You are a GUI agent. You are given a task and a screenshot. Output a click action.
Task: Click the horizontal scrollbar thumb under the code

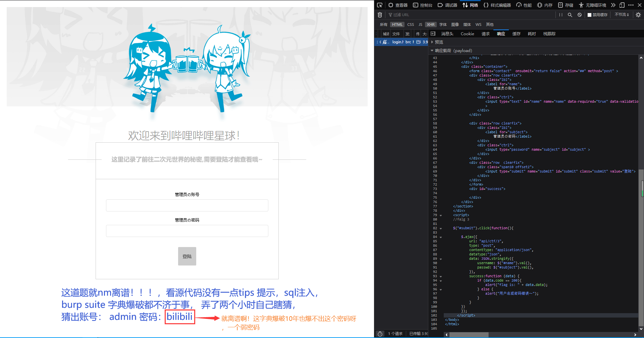pyautogui.click(x=469, y=335)
